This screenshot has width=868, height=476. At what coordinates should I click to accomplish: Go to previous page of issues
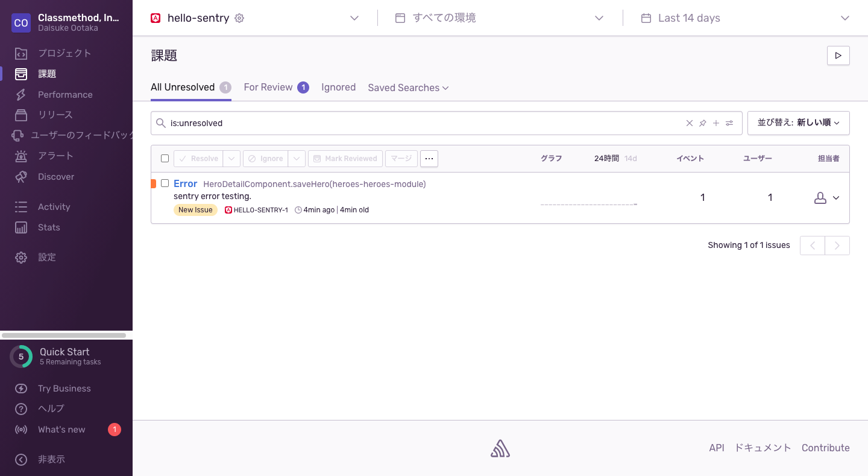pyautogui.click(x=813, y=246)
